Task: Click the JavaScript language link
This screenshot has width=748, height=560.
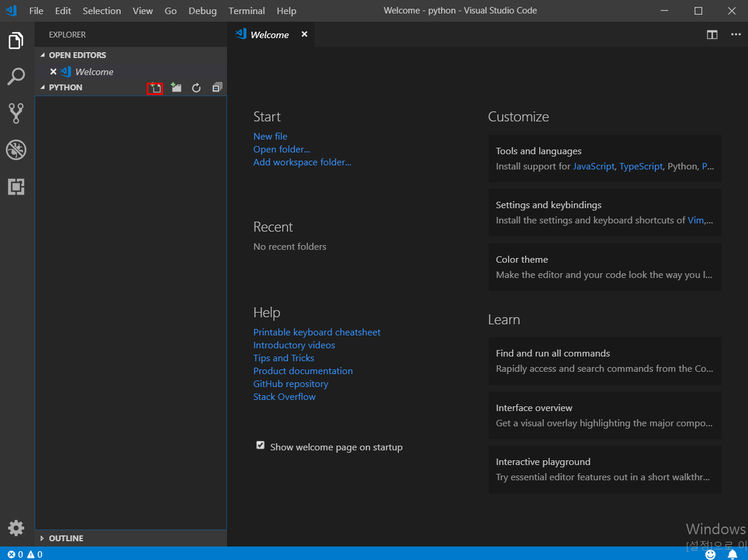Action: tap(594, 166)
